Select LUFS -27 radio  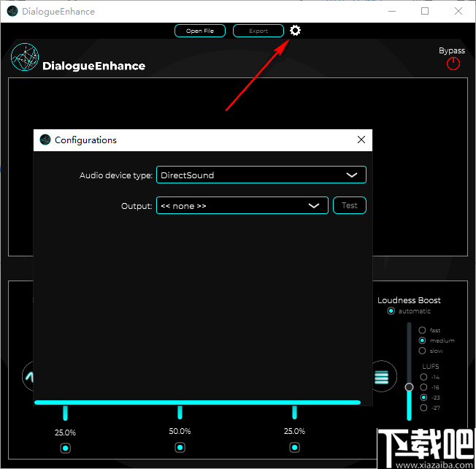(423, 408)
